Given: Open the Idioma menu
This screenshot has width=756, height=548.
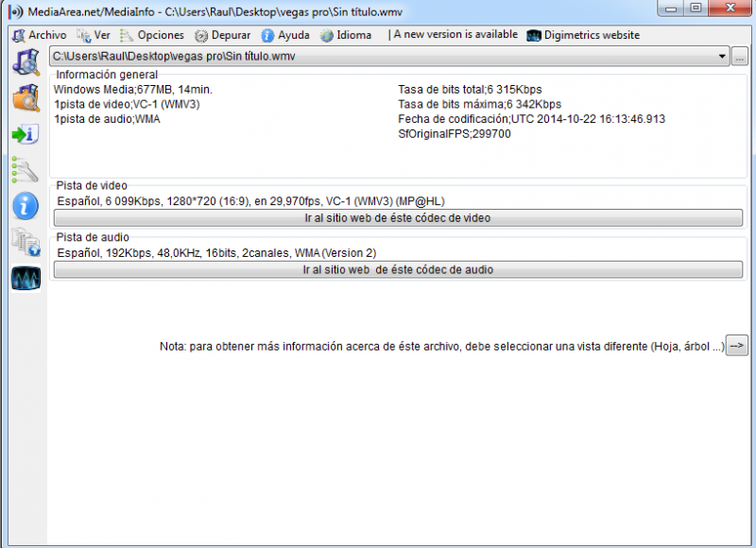Looking at the screenshot, I should click(x=353, y=35).
